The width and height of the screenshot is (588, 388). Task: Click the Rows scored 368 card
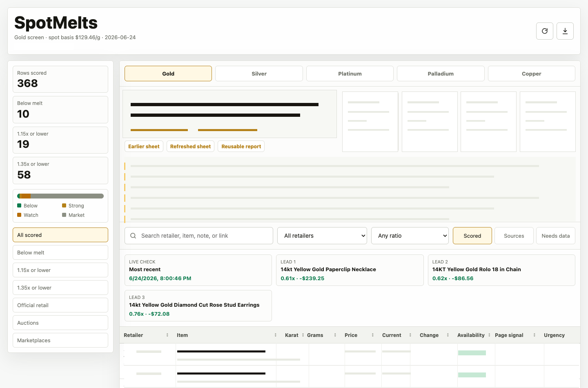pyautogui.click(x=60, y=79)
